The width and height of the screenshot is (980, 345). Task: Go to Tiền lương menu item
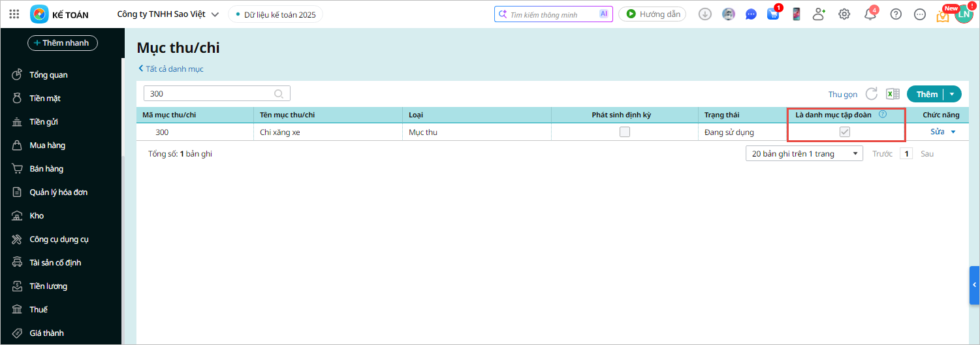[48, 286]
